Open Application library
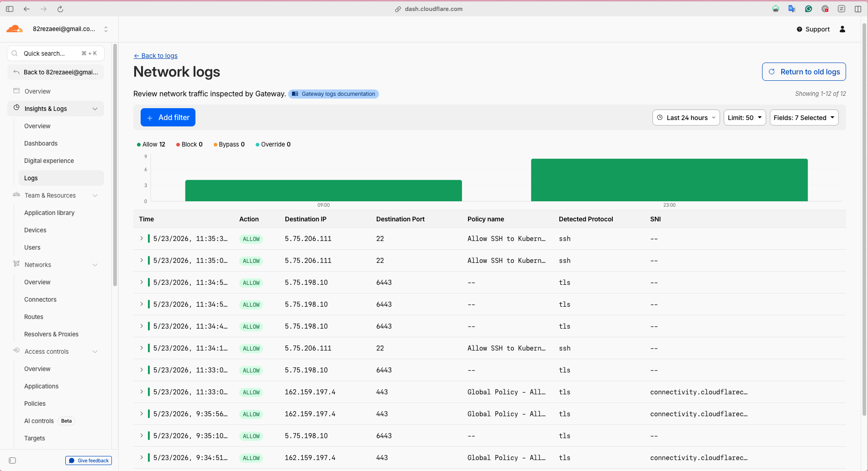868x471 pixels. 49,213
